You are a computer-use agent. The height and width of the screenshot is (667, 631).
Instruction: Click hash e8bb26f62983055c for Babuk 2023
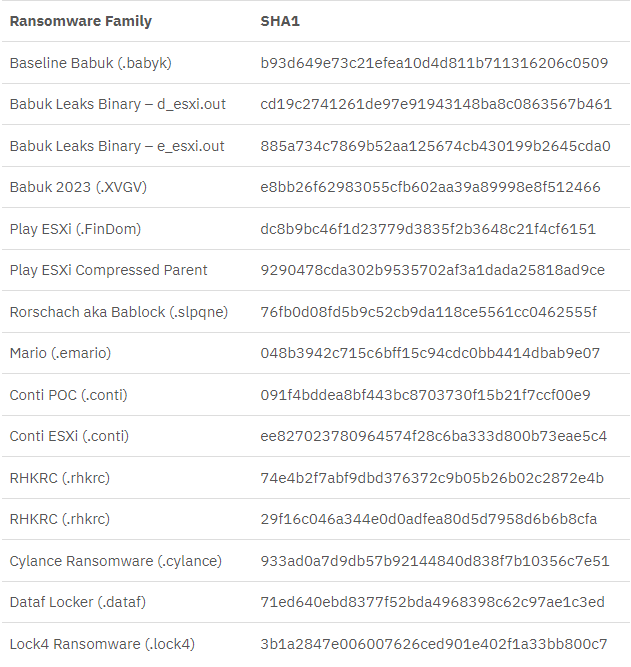coord(430,187)
